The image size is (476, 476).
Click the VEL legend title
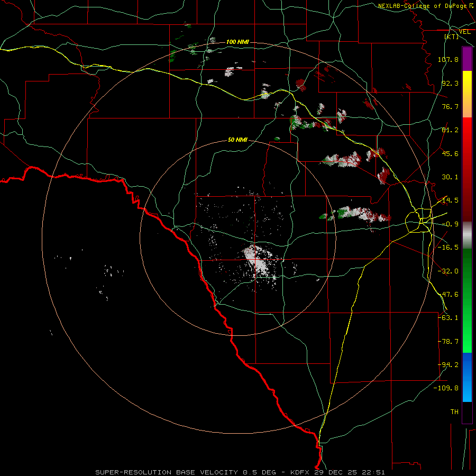[464, 32]
